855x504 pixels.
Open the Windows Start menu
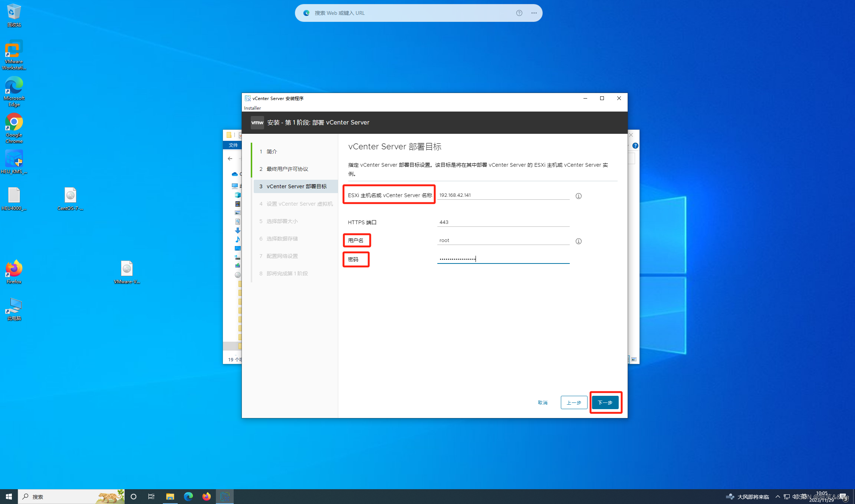tap(9, 497)
